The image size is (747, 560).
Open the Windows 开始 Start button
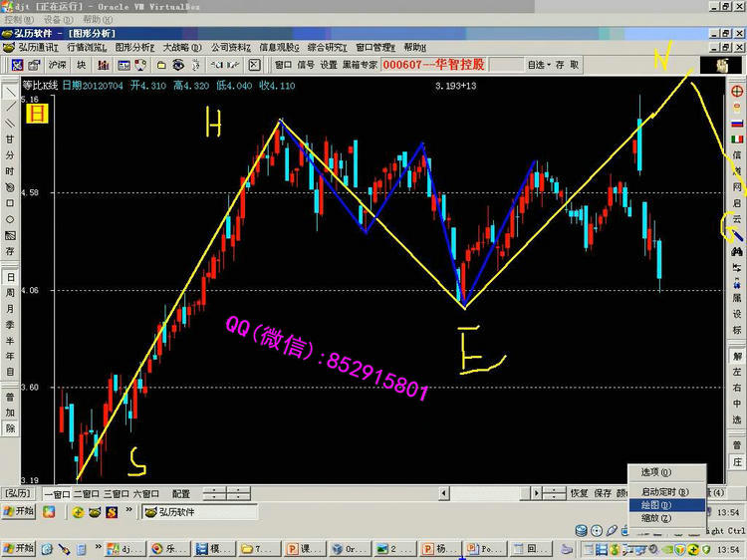(19, 512)
